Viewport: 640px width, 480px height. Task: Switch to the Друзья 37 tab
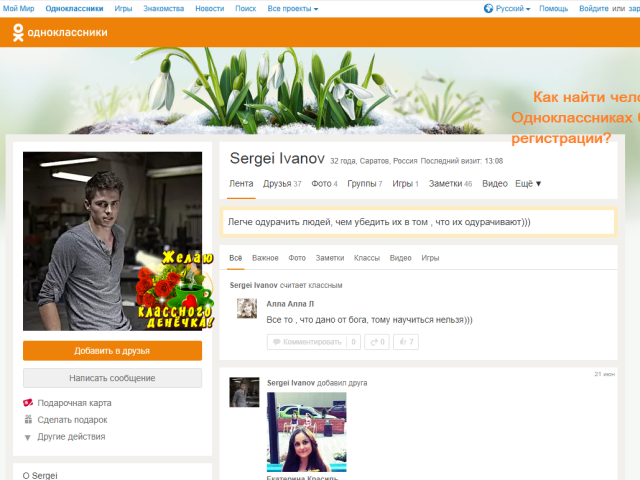282,184
